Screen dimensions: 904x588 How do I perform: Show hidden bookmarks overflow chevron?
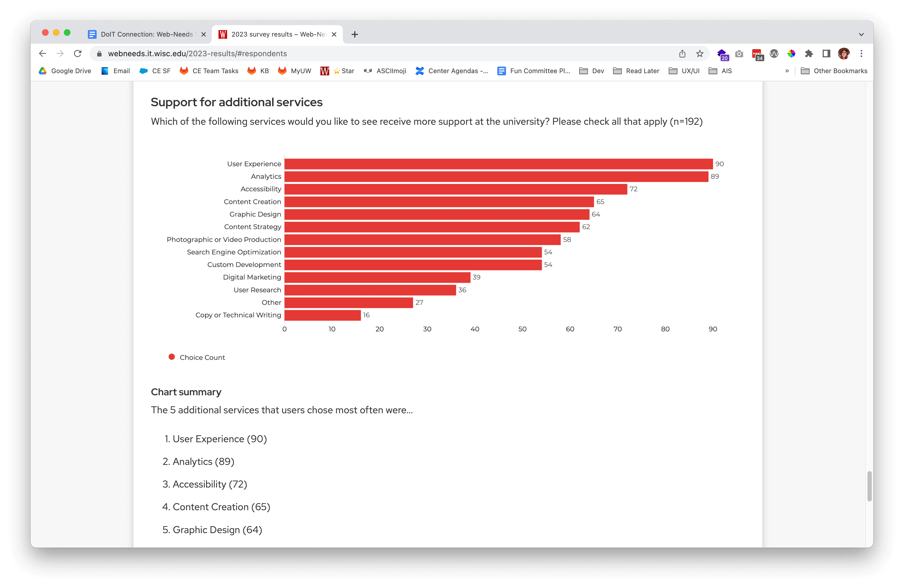pos(787,71)
